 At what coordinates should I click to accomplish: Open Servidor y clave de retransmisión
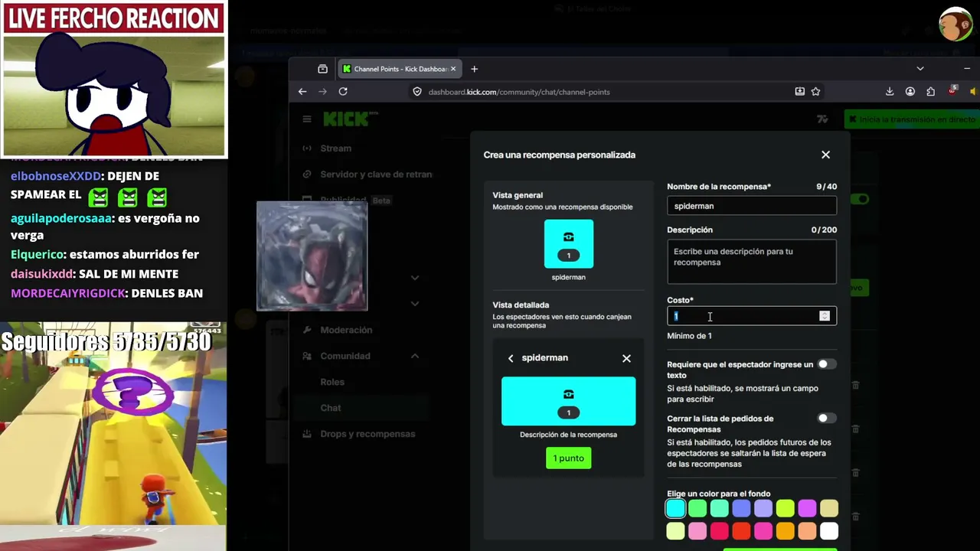tap(376, 174)
